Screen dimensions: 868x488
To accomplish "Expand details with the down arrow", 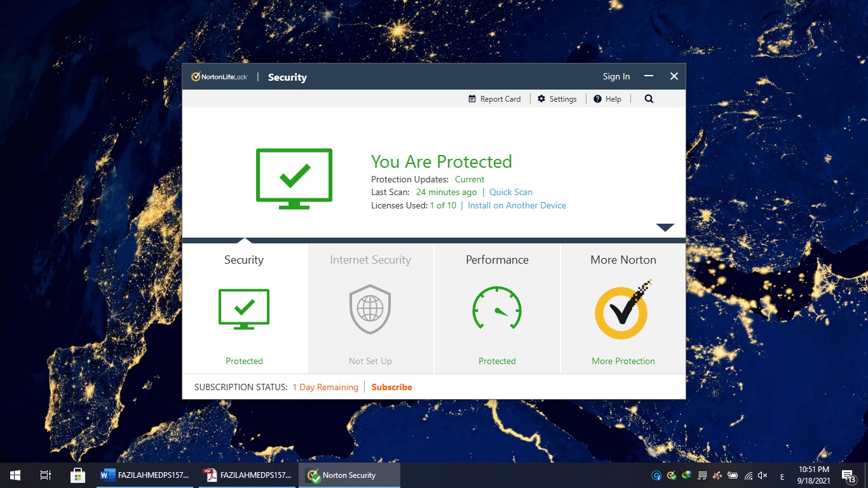I will (x=665, y=227).
